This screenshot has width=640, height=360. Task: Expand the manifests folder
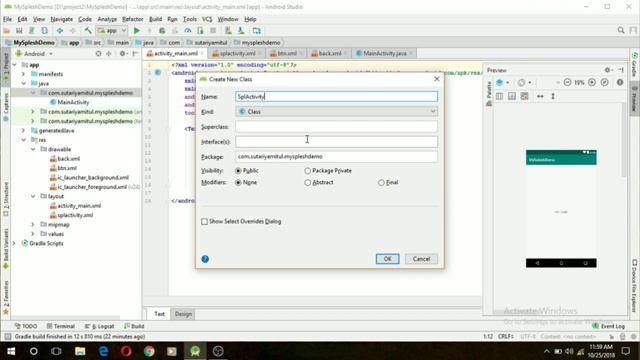point(24,74)
